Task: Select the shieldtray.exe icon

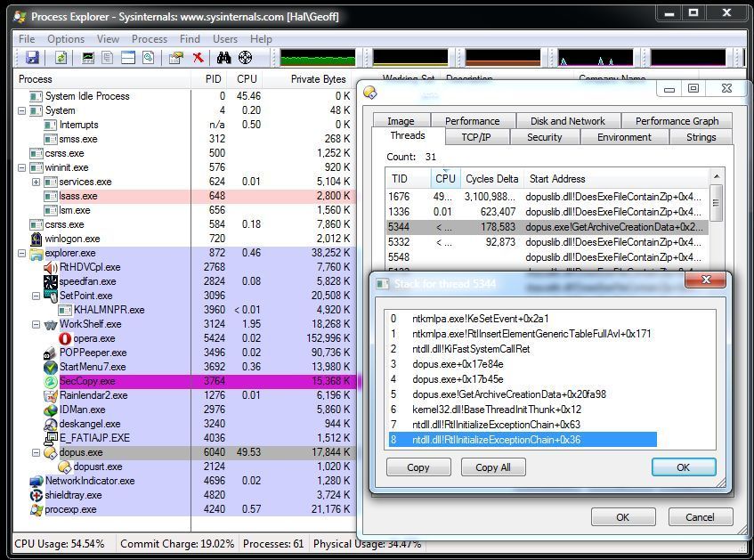Action: click(36, 495)
